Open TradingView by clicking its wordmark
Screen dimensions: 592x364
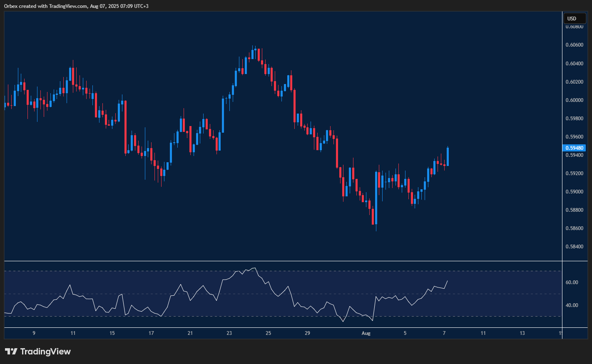point(45,352)
